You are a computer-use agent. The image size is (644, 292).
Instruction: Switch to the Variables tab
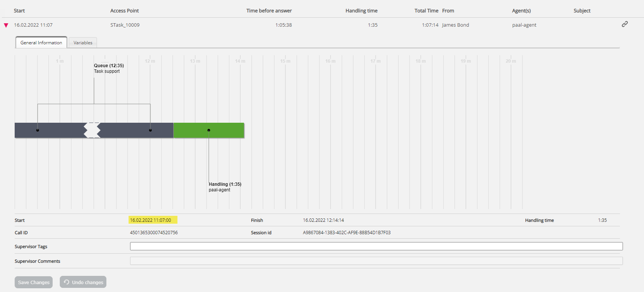pos(83,43)
